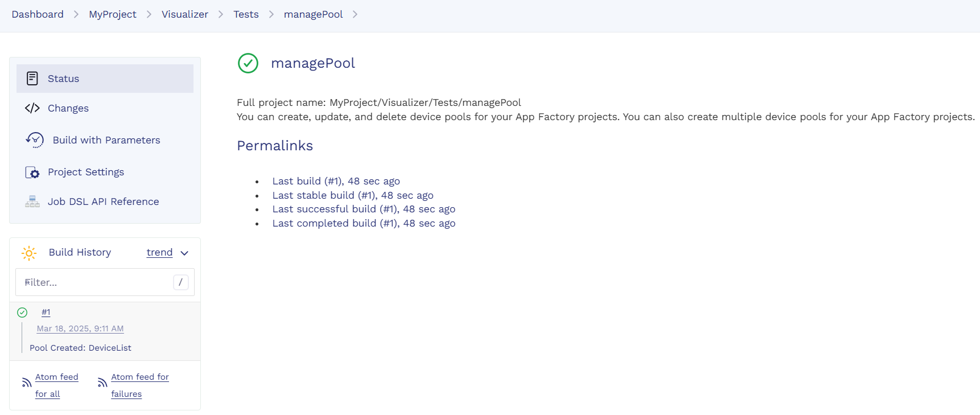Image resolution: width=980 pixels, height=415 pixels.
Task: Click the Build History sun weather icon
Action: tap(29, 253)
